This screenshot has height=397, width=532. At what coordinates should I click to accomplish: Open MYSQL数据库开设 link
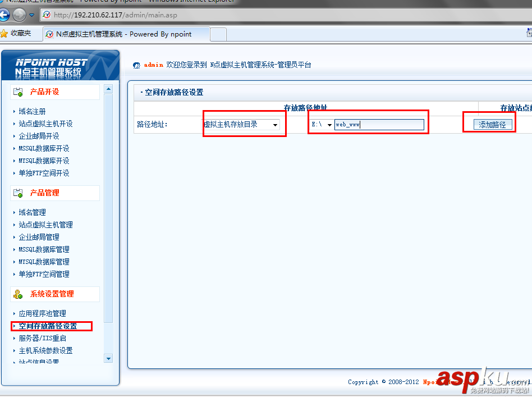coord(44,161)
